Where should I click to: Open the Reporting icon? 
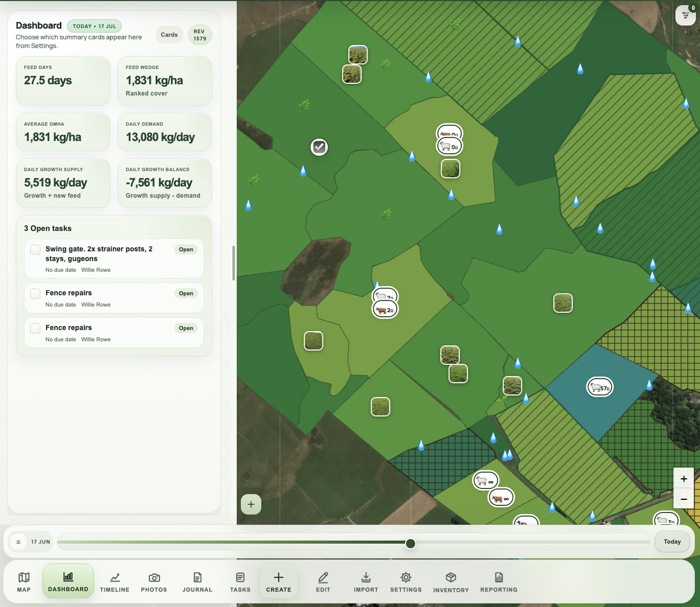pos(499,582)
